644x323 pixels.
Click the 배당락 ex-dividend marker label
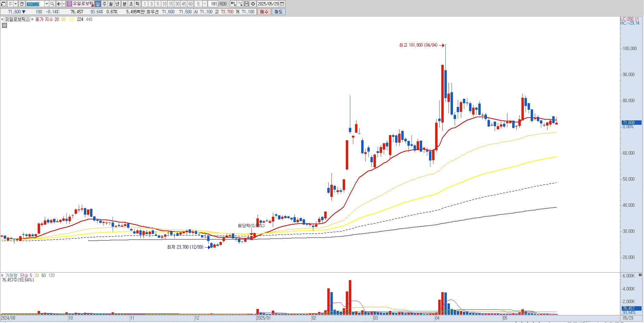click(x=251, y=226)
